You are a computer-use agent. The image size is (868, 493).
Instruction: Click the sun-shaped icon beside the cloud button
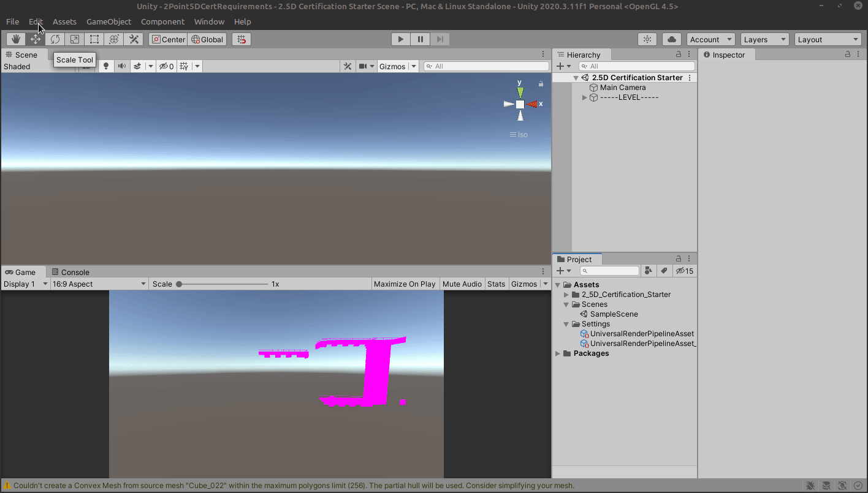(x=647, y=39)
